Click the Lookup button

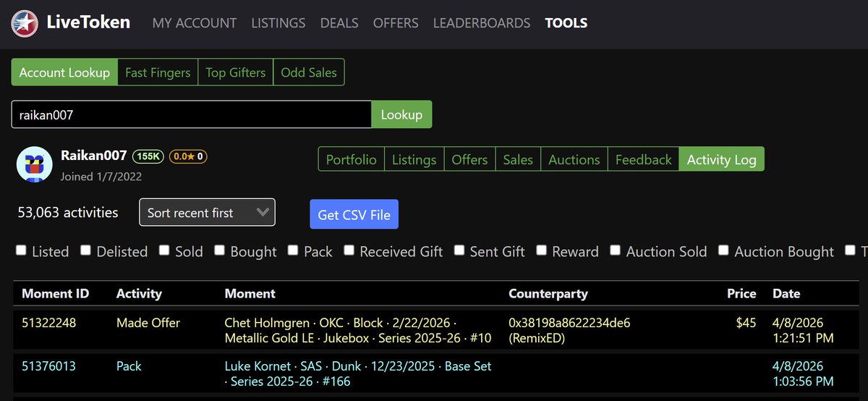(401, 114)
